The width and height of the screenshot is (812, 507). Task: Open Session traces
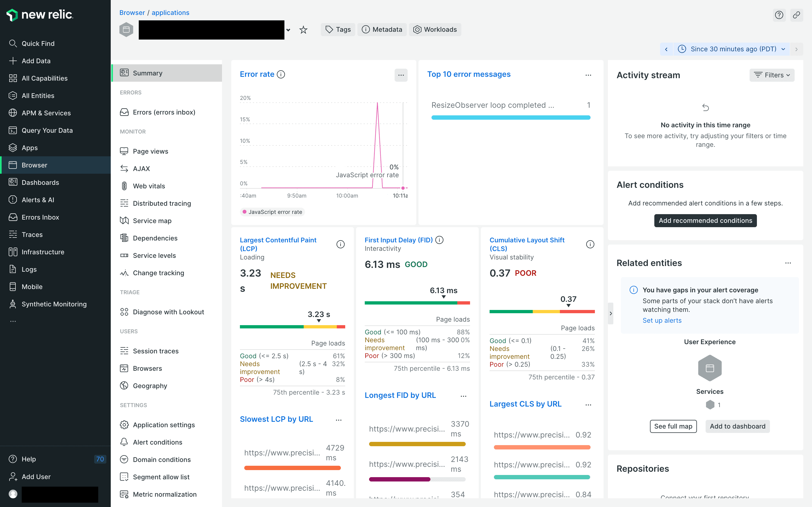(149, 351)
